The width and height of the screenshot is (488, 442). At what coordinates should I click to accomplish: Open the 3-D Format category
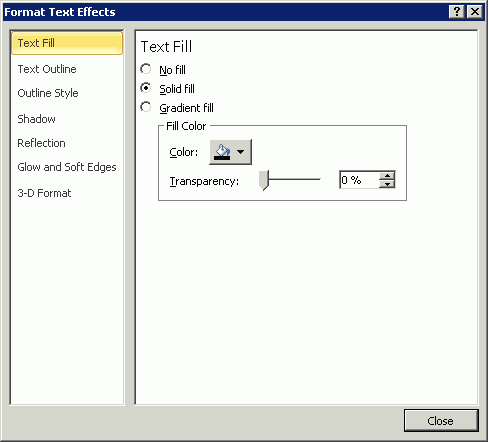click(44, 193)
